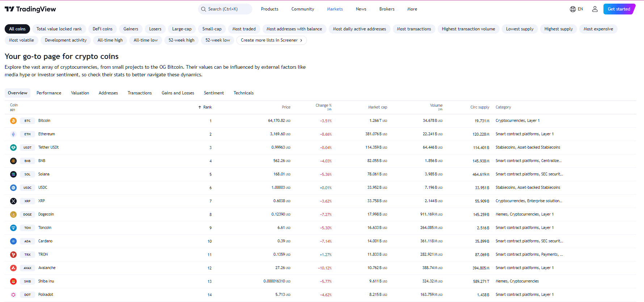Sort by the Market cap column header
644x302 pixels.
(378, 107)
